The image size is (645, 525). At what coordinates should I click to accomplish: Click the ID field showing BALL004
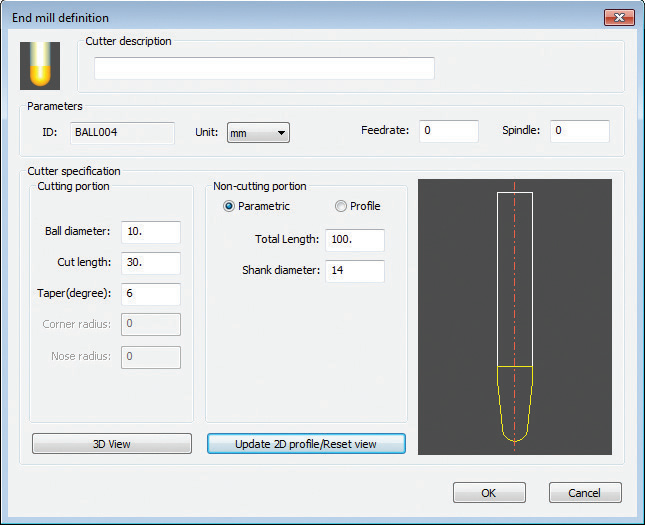tap(122, 133)
